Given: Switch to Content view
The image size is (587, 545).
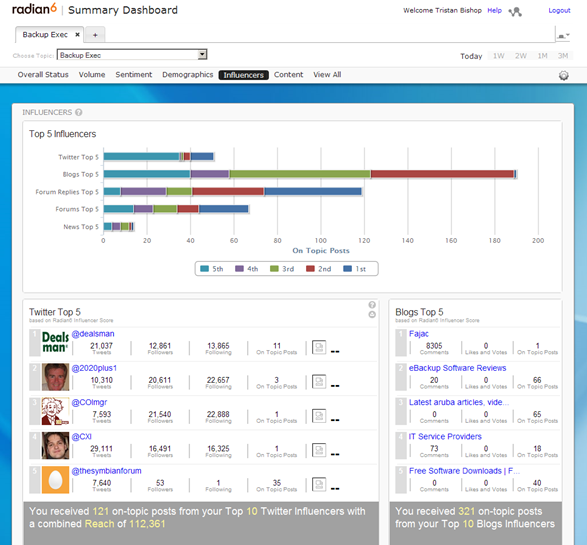Looking at the screenshot, I should (288, 74).
